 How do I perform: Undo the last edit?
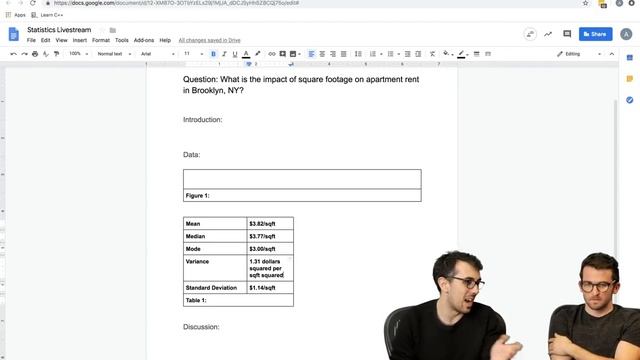pyautogui.click(x=13, y=54)
